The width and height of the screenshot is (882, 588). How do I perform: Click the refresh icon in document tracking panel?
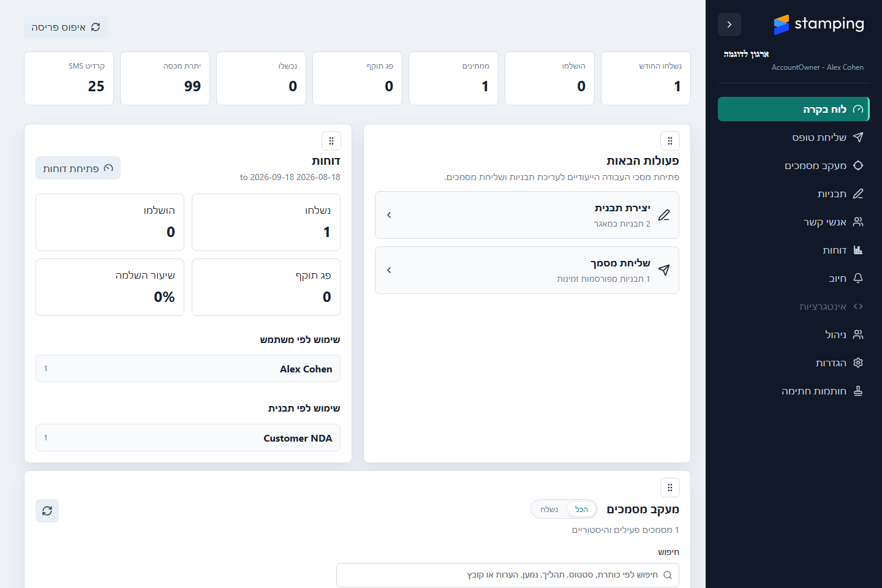click(x=47, y=511)
